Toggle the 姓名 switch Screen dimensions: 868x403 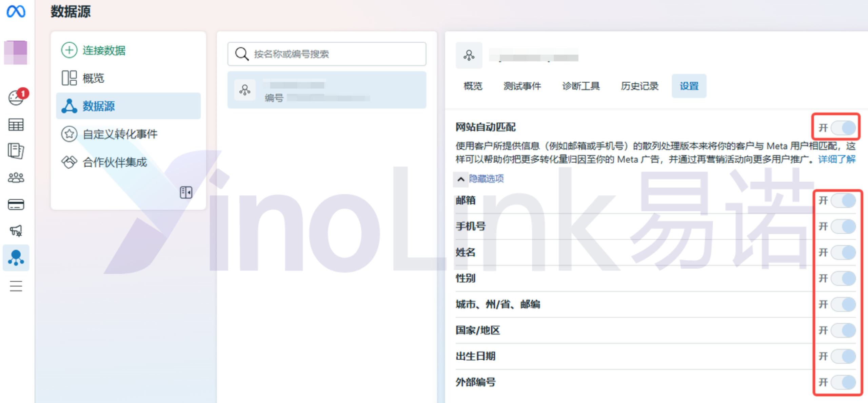click(843, 252)
